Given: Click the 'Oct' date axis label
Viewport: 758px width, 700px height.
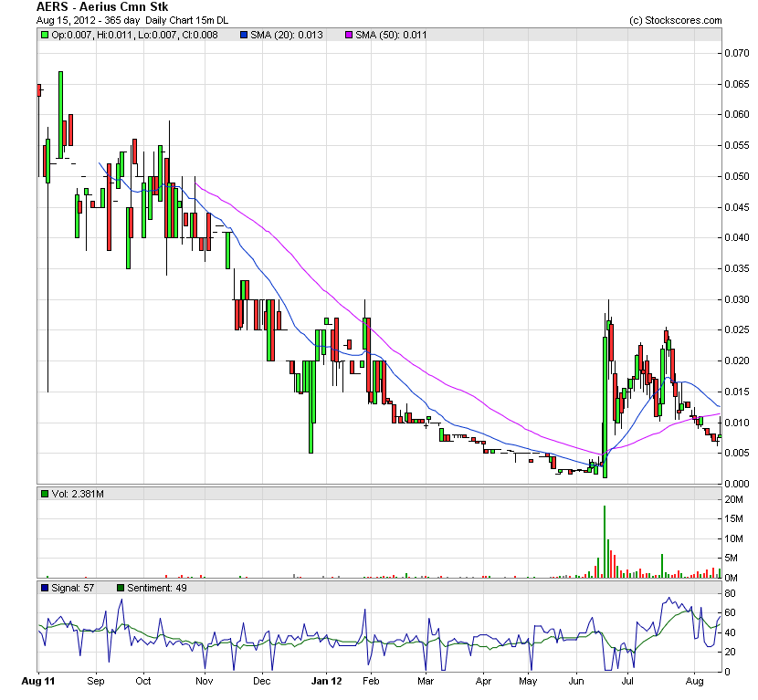Looking at the screenshot, I should 143,681.
